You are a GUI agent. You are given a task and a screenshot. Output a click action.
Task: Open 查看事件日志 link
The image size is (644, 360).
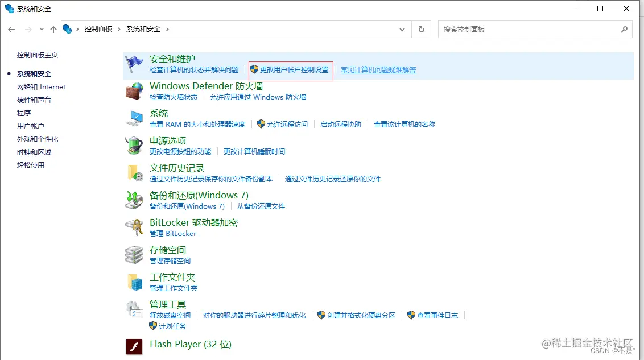tap(437, 315)
